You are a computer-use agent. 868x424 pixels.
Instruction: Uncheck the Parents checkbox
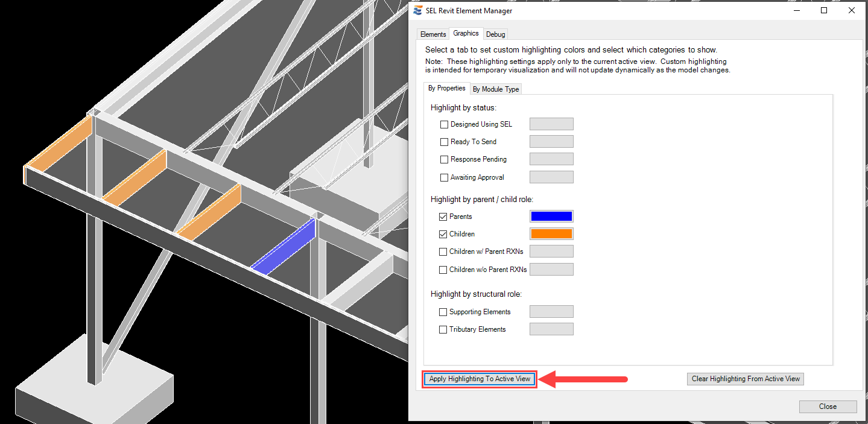click(x=443, y=217)
